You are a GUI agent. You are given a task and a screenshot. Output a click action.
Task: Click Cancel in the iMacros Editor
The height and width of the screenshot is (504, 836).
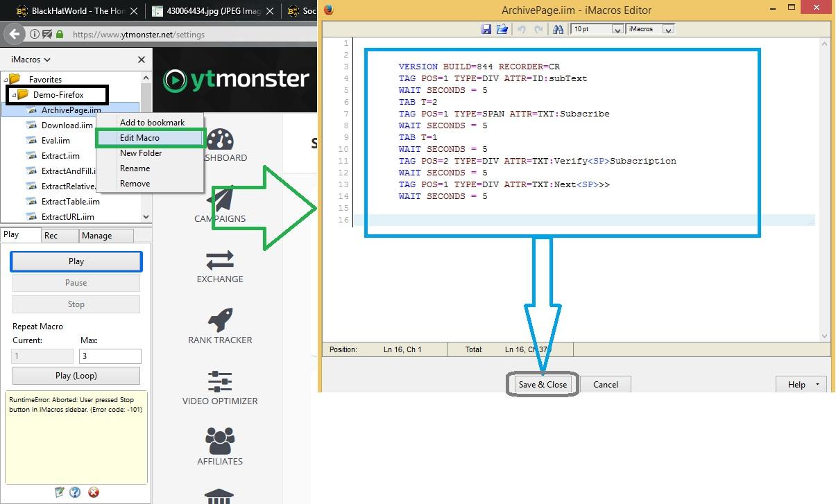click(605, 384)
